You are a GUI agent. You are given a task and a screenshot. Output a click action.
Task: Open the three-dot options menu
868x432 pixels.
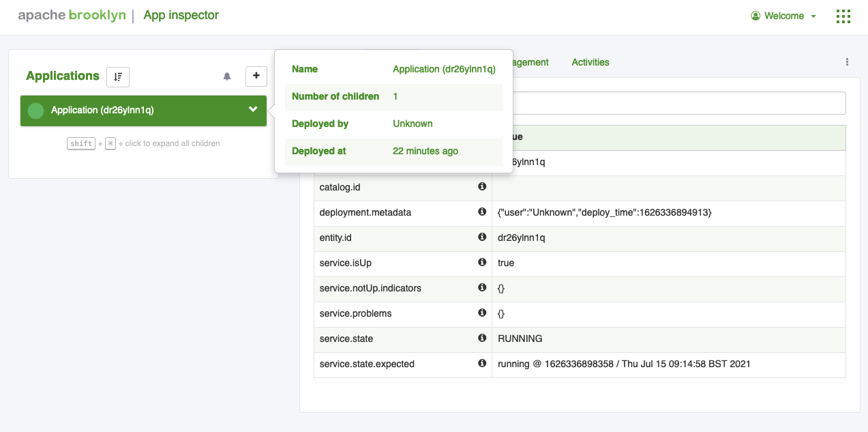pos(847,62)
